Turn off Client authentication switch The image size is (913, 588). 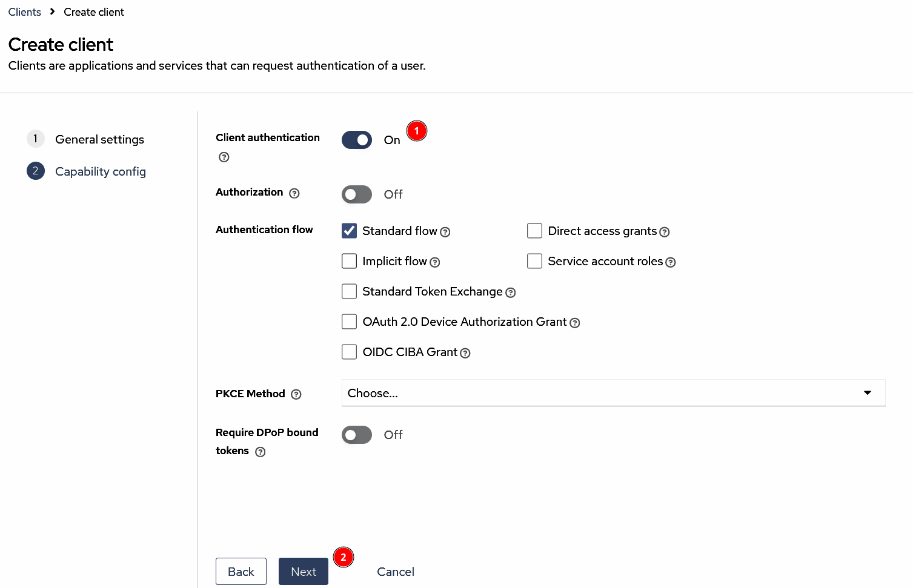pos(357,140)
